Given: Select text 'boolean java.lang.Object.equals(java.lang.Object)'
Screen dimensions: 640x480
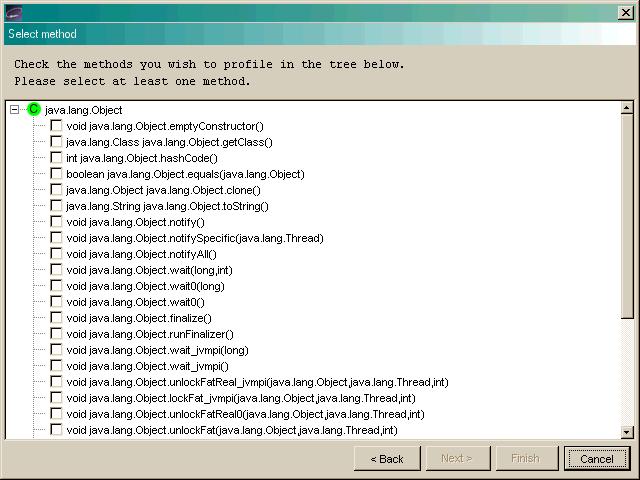Looking at the screenshot, I should [x=185, y=174].
